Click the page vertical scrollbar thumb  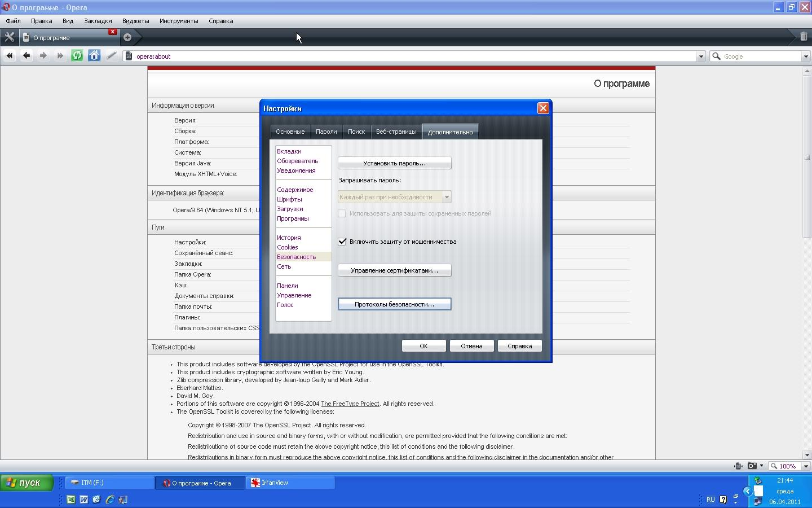pos(807,157)
